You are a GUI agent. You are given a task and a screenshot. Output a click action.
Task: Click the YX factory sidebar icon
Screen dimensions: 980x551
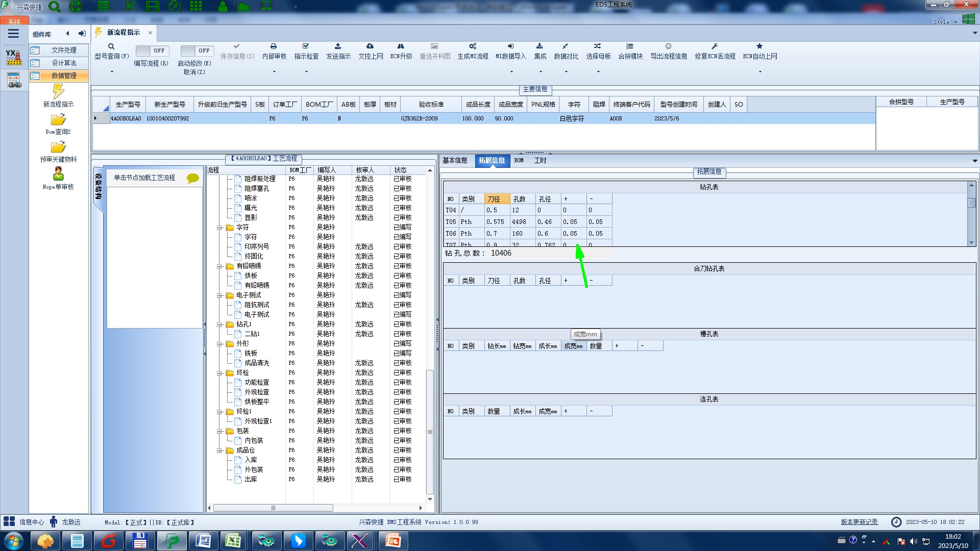pos(14,57)
